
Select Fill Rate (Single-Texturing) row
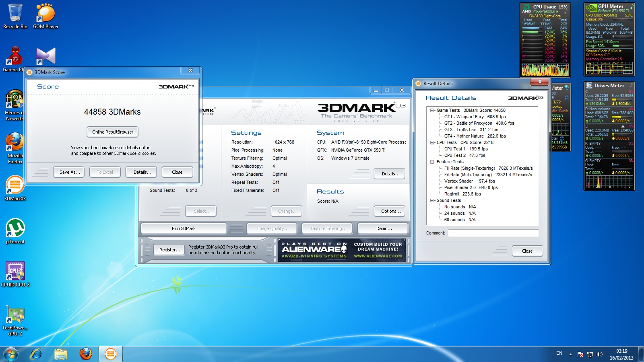tap(488, 168)
